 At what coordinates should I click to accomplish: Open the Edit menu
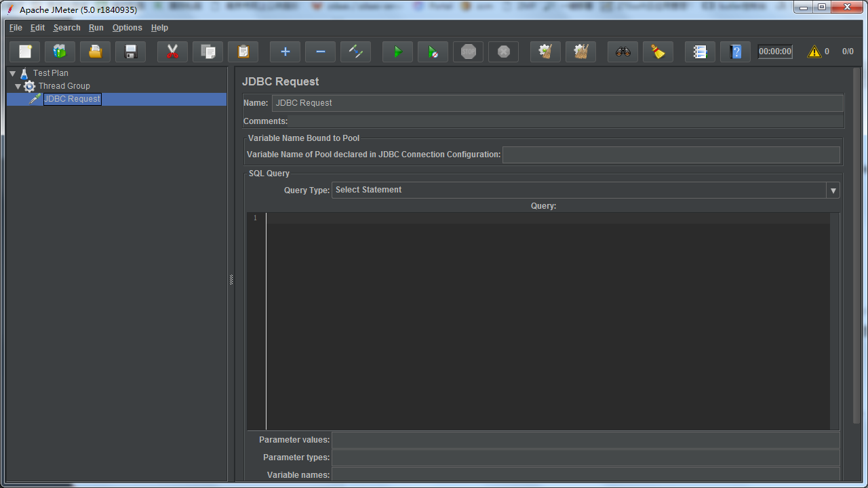(x=38, y=28)
